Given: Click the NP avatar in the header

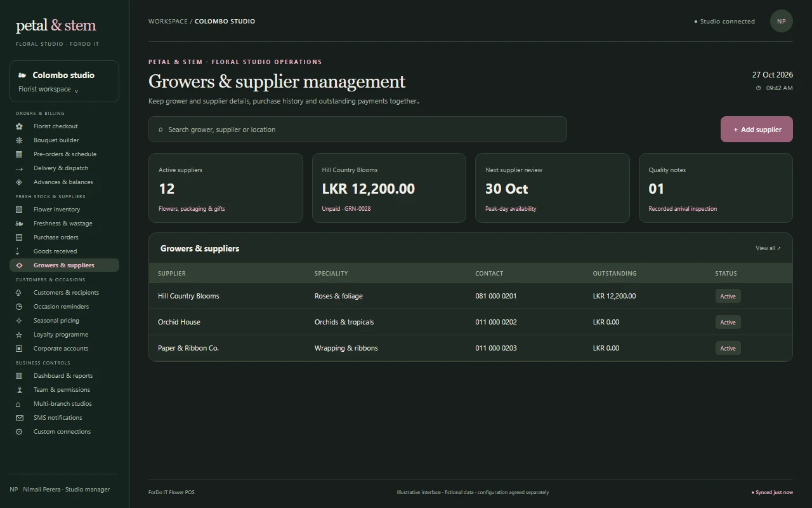Looking at the screenshot, I should 782,21.
